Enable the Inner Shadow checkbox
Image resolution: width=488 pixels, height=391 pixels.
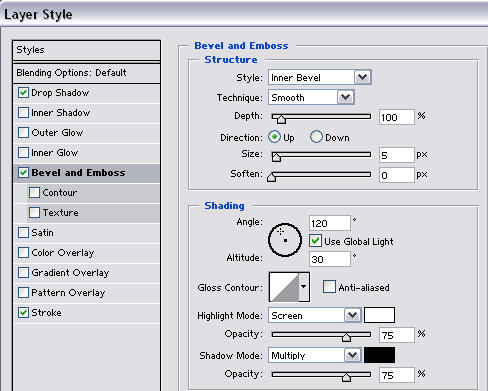point(23,112)
